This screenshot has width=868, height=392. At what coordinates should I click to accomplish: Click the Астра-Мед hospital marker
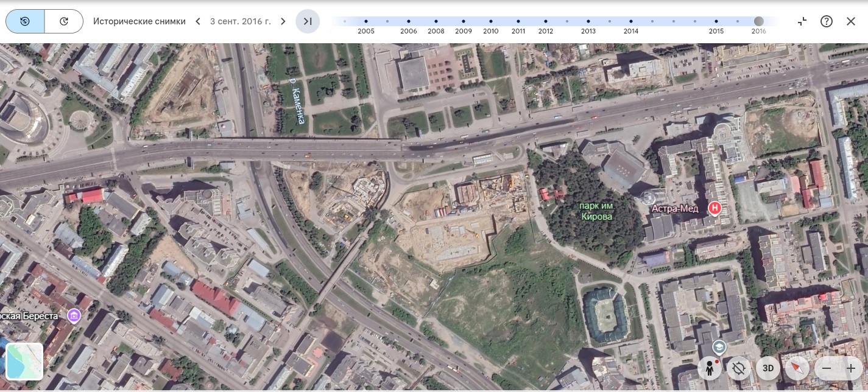pyautogui.click(x=715, y=209)
